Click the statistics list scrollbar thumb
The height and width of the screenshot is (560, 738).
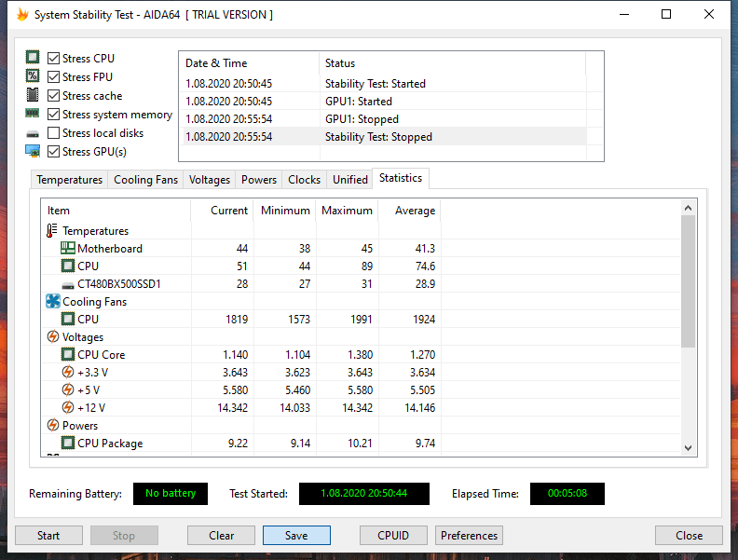688,281
